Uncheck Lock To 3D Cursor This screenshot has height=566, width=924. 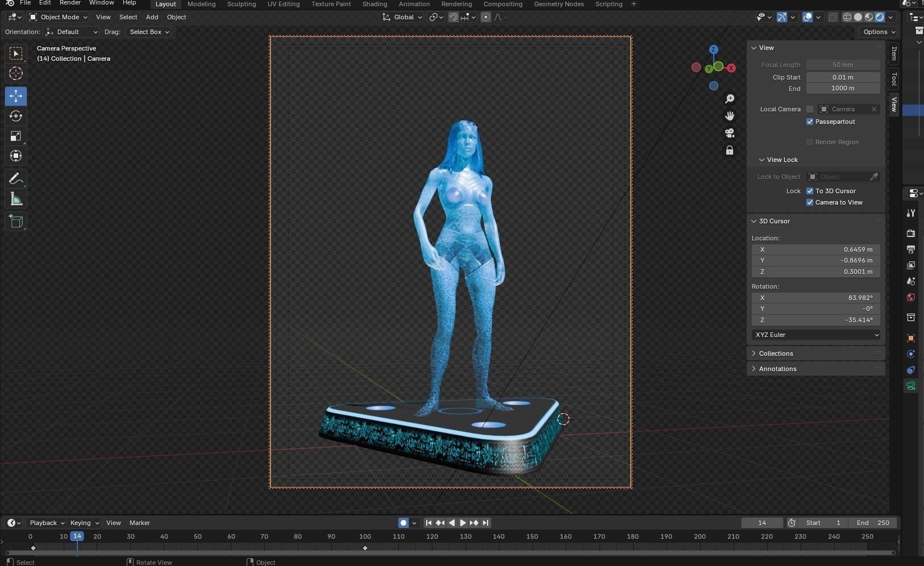tap(810, 191)
